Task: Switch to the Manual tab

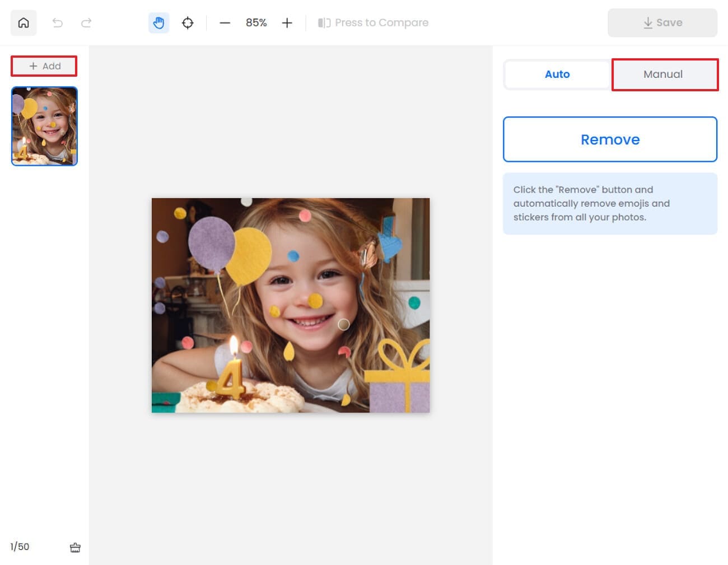Action: (664, 74)
